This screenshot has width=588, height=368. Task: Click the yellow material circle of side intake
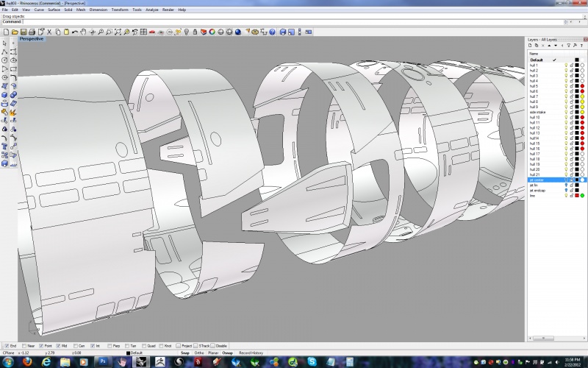pos(582,112)
